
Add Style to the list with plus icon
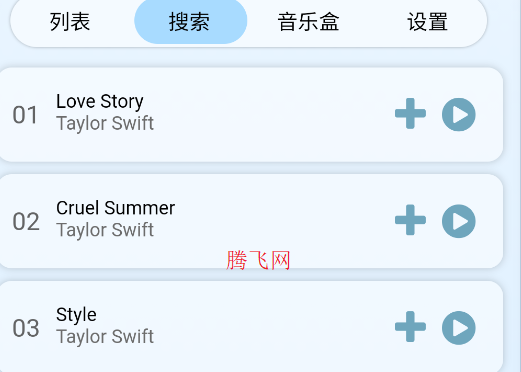click(x=410, y=327)
